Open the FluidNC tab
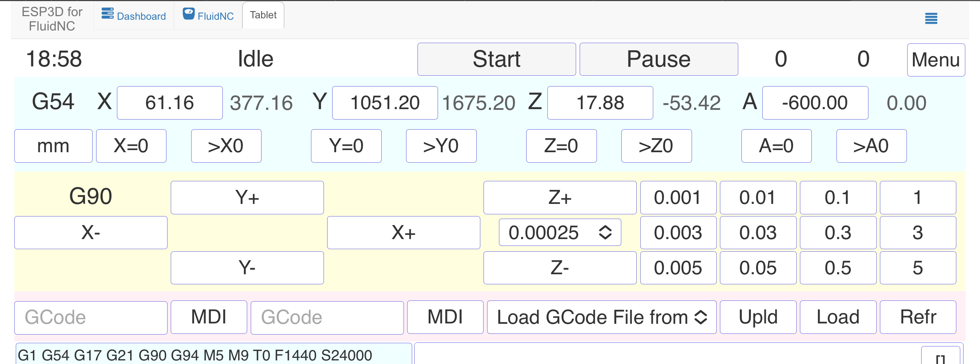980x364 pixels. coord(208,15)
